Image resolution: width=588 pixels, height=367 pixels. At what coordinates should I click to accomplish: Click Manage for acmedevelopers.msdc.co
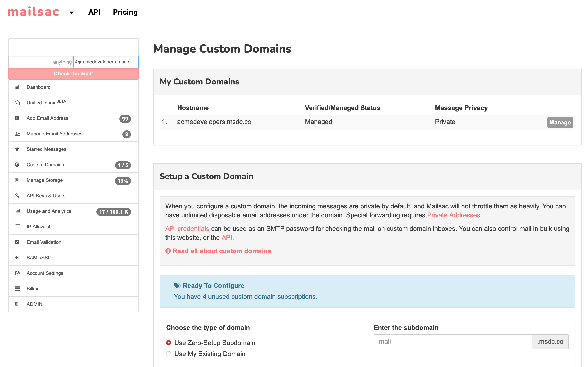[560, 122]
